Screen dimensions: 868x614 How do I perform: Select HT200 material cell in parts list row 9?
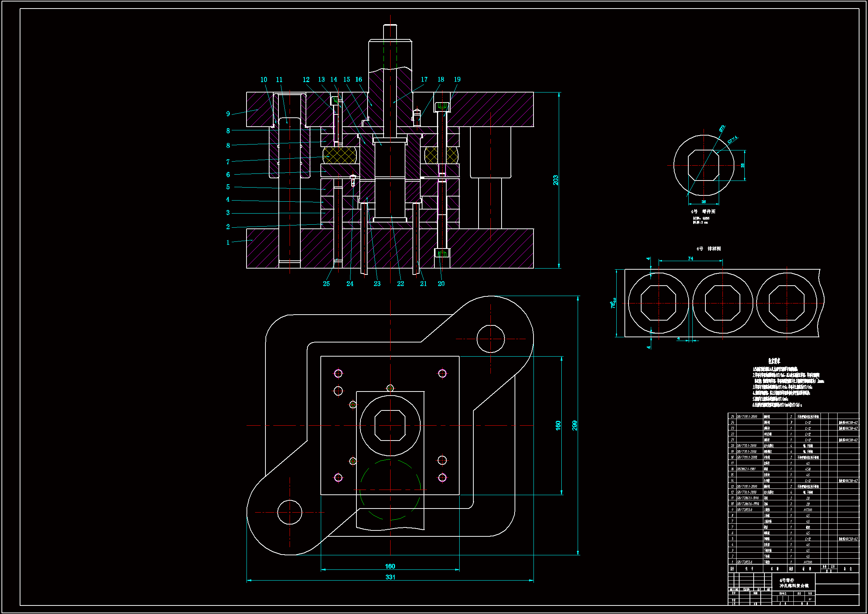coord(807,510)
